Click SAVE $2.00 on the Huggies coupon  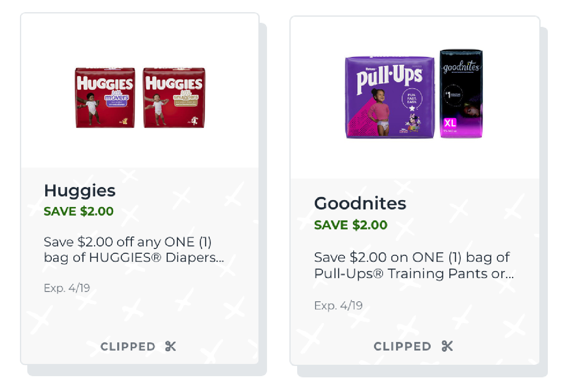[x=79, y=211]
